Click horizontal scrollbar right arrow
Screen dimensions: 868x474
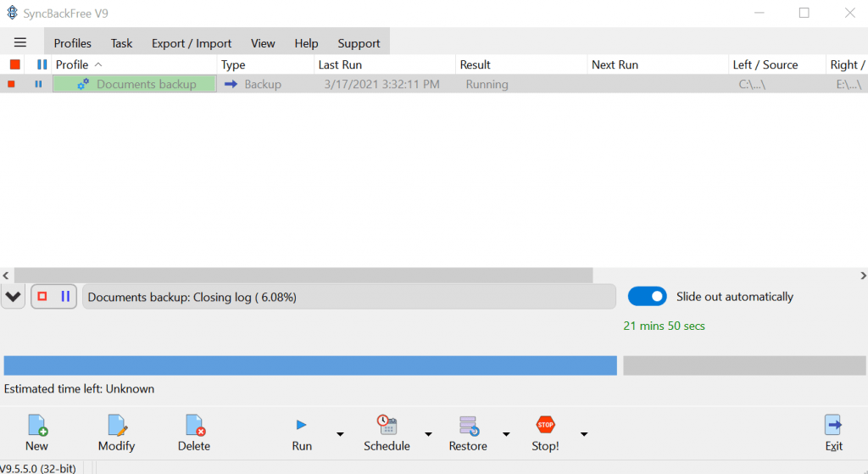[863, 276]
